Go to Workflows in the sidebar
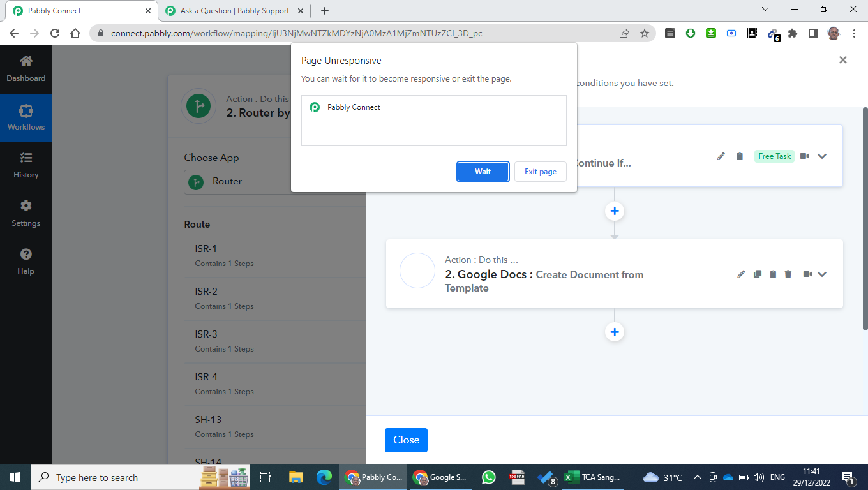Image resolution: width=868 pixels, height=490 pixels. 26,118
